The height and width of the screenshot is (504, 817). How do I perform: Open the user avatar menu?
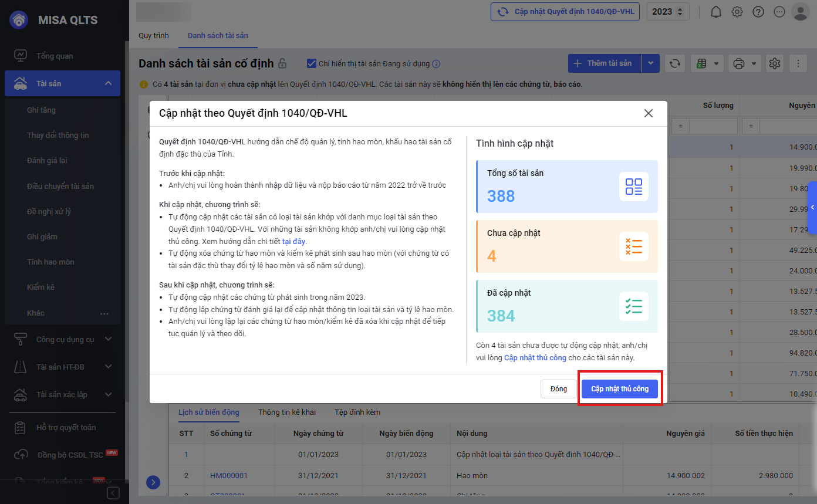click(800, 12)
